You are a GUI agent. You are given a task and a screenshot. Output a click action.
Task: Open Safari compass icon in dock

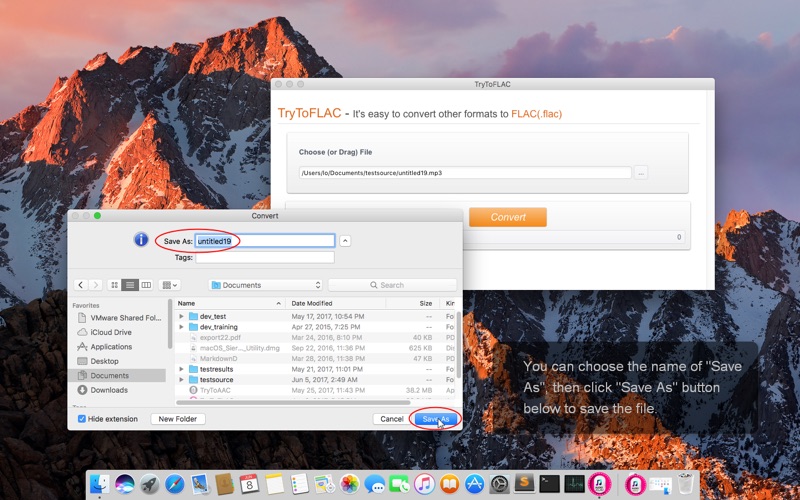tap(174, 483)
